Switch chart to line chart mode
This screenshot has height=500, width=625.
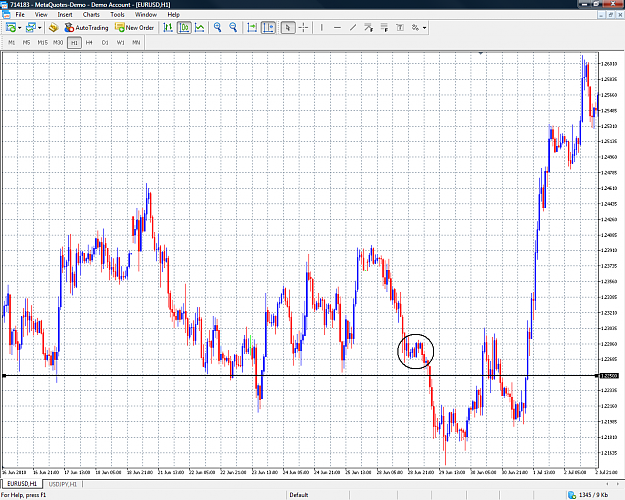click(x=200, y=28)
